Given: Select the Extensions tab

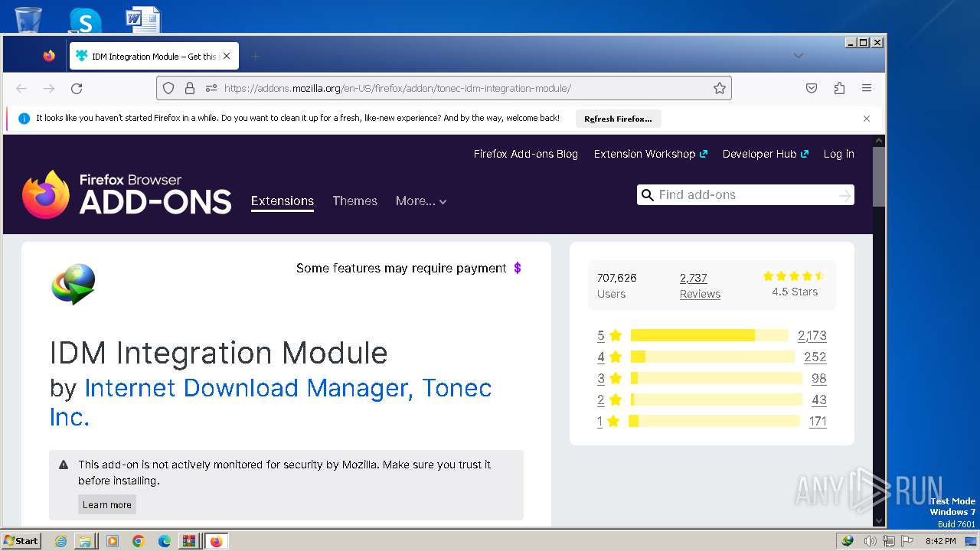Looking at the screenshot, I should point(283,201).
